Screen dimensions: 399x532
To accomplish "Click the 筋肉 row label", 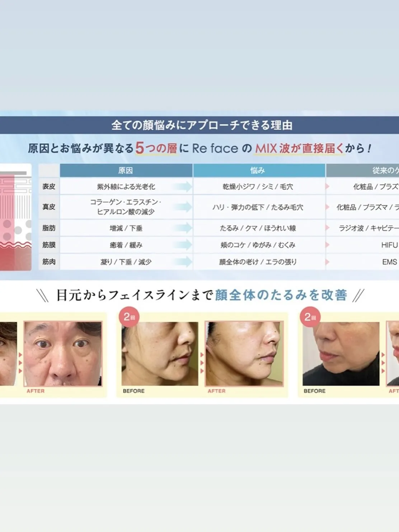I will click(49, 262).
